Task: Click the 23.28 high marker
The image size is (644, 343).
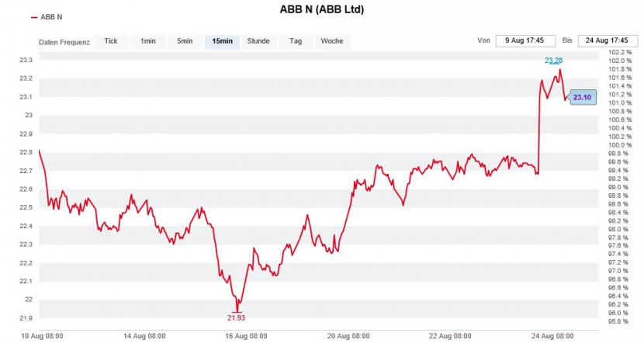Action: (554, 61)
